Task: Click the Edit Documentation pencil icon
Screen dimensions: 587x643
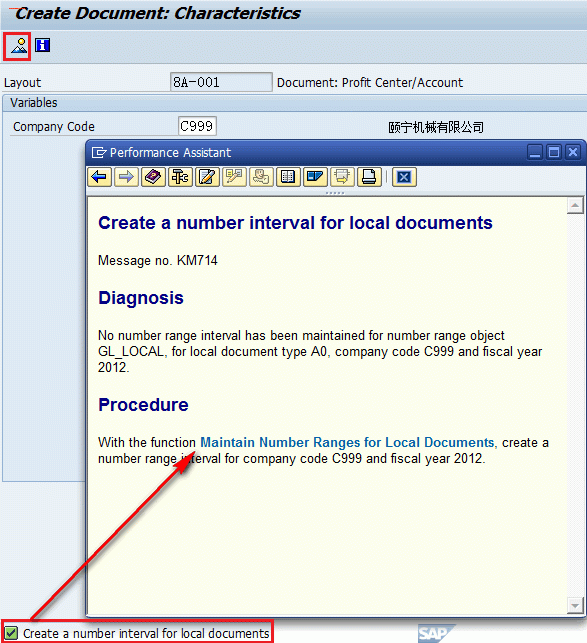Action: pos(207,177)
